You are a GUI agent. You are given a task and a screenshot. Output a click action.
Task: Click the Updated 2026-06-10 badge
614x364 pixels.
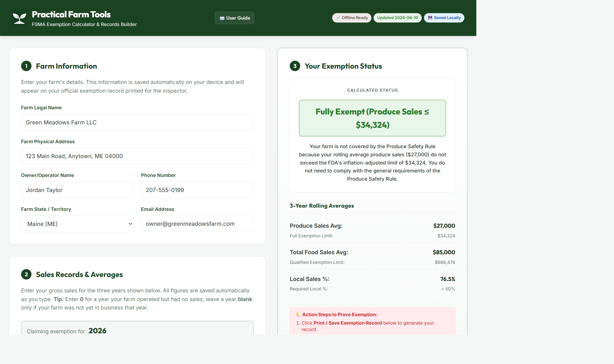[397, 18]
